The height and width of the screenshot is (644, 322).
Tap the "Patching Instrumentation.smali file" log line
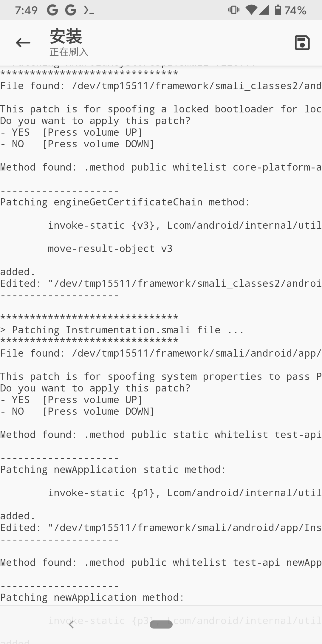(122, 330)
